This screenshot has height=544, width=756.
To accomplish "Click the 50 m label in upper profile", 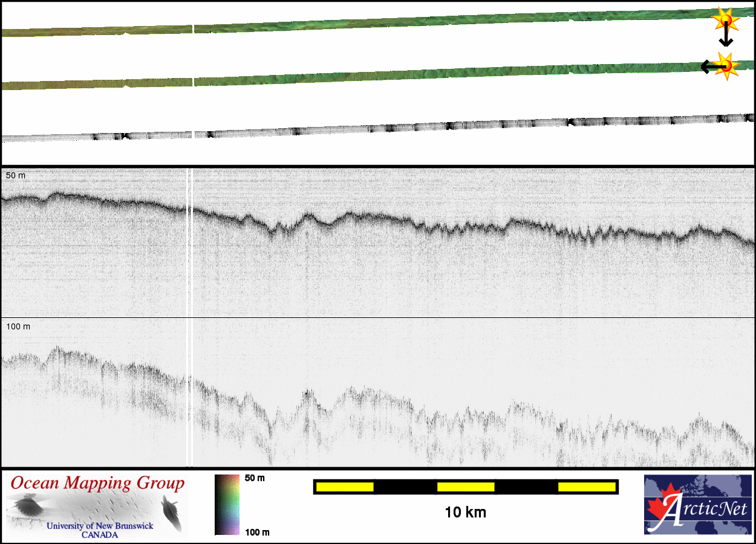I will click(16, 175).
